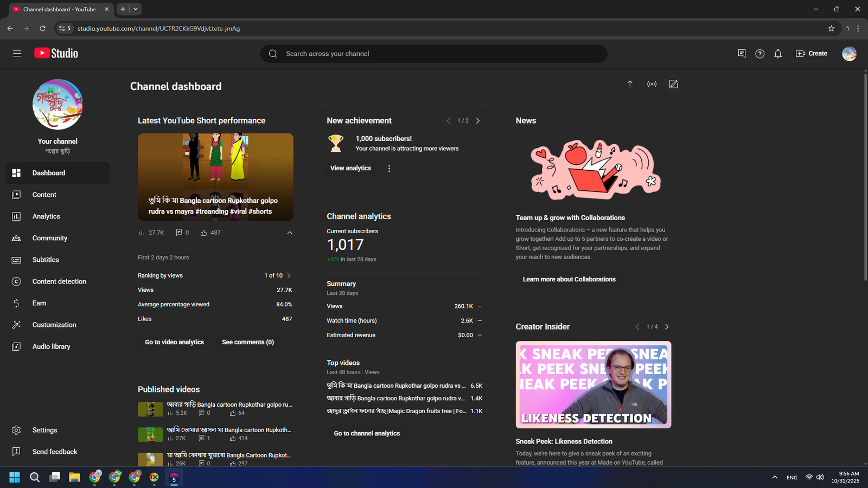The height and width of the screenshot is (488, 868).
Task: Open Analytics in the sidebar
Action: (x=46, y=216)
